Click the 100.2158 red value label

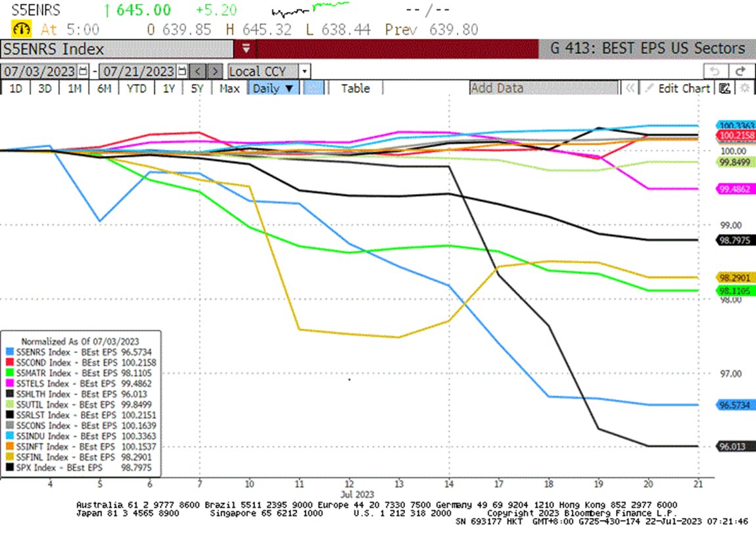(x=735, y=136)
